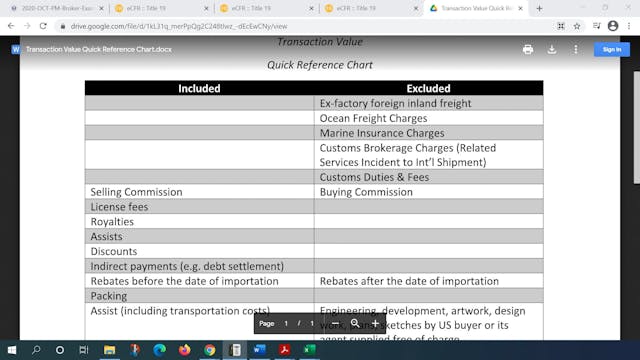Bookmark this page with the star icon
This screenshot has width=640, height=360.
click(x=577, y=26)
